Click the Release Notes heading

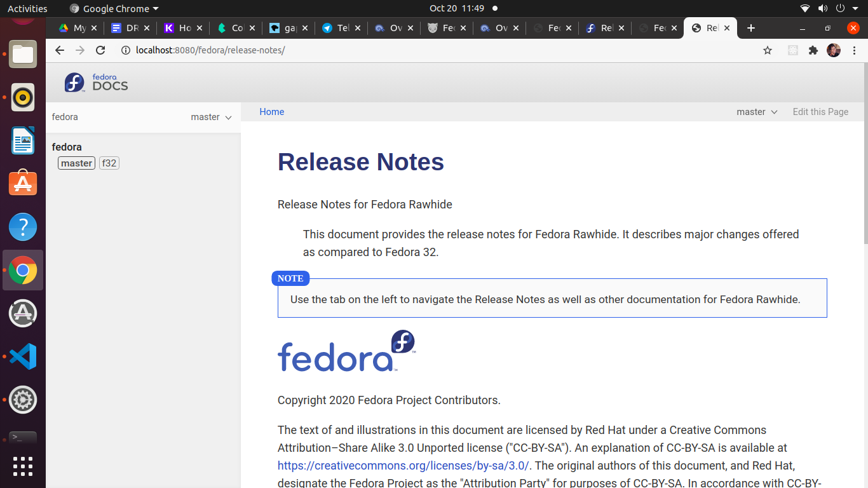(x=361, y=162)
